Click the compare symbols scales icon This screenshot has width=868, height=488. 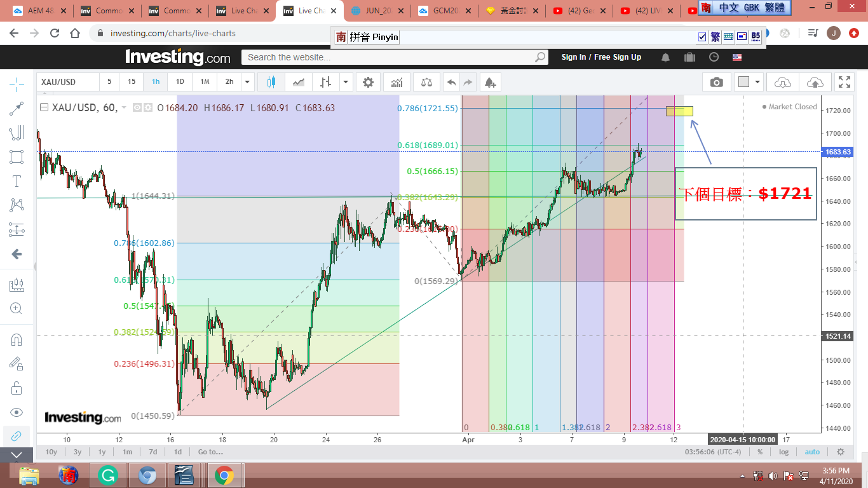pos(425,82)
